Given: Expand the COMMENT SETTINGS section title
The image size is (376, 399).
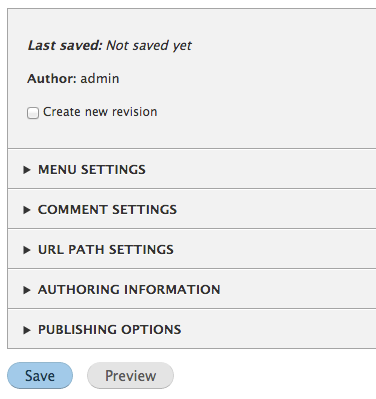Looking at the screenshot, I should pos(107,210).
